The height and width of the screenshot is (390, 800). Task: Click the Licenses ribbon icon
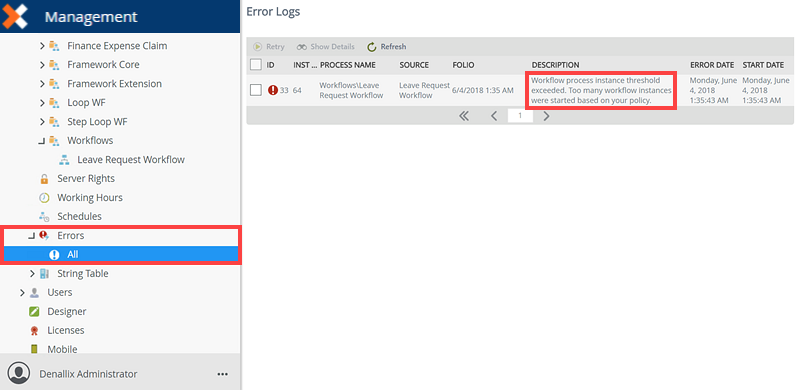coord(34,330)
